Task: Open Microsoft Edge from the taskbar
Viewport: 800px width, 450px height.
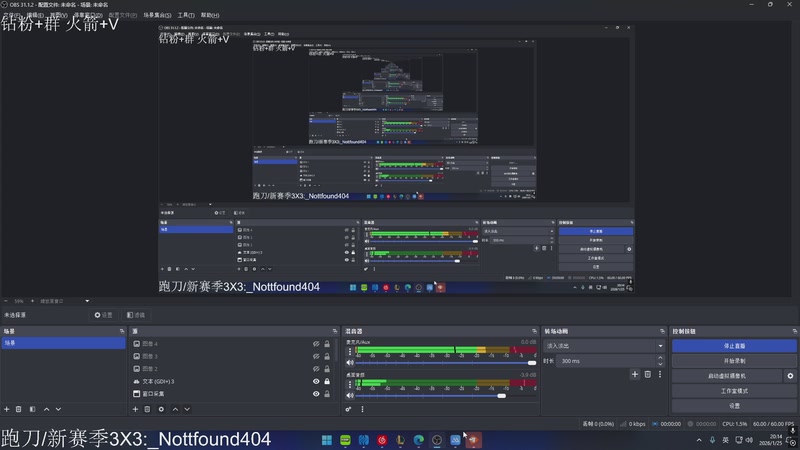Action: 418,440
